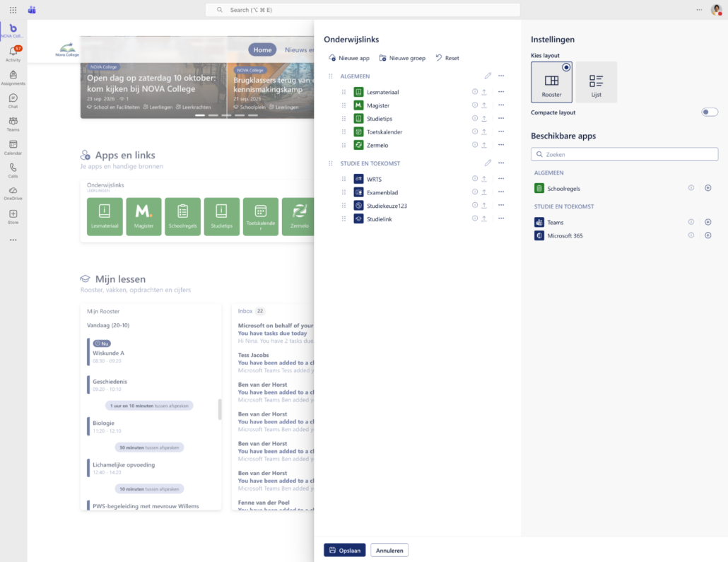Switch to the Home tab
Viewport: 728px width, 562px height.
262,49
